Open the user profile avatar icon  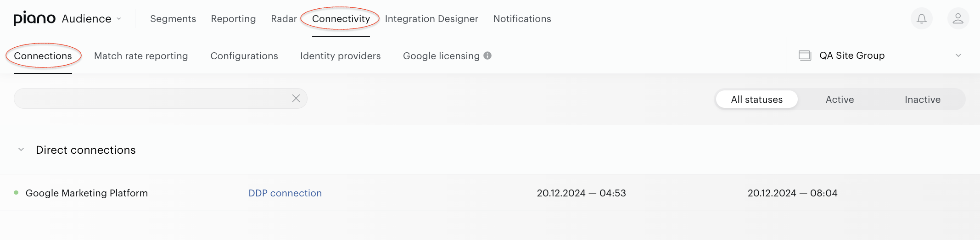[x=958, y=19]
